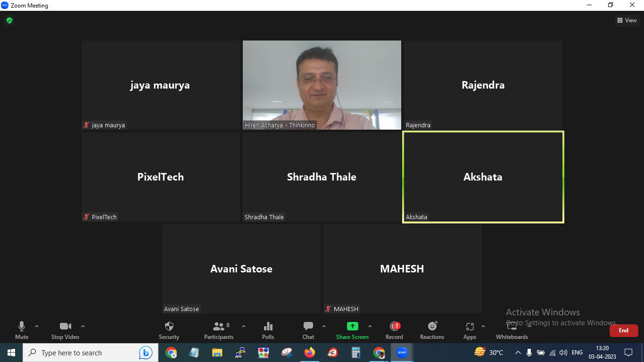This screenshot has height=362, width=644.
Task: Open Bing chat icon in search box
Action: point(146,353)
